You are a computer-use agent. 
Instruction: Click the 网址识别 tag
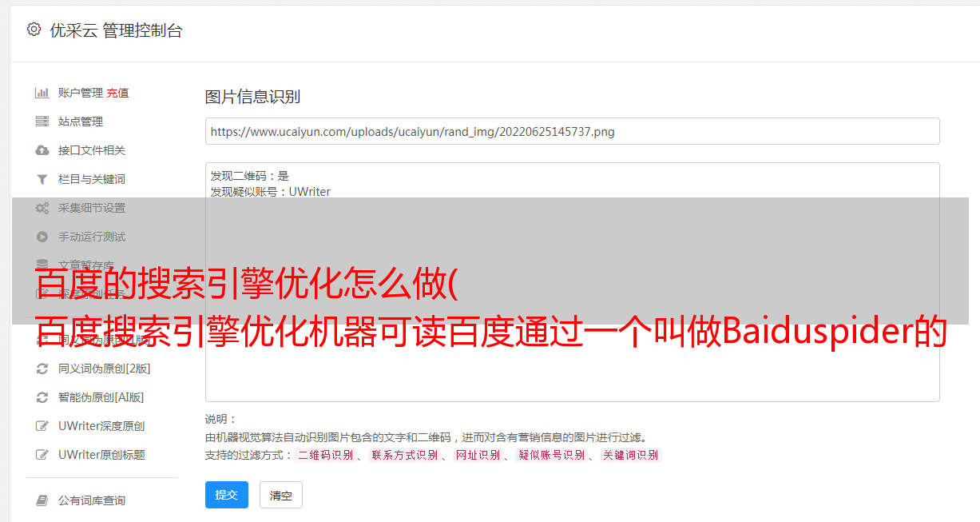coord(478,455)
